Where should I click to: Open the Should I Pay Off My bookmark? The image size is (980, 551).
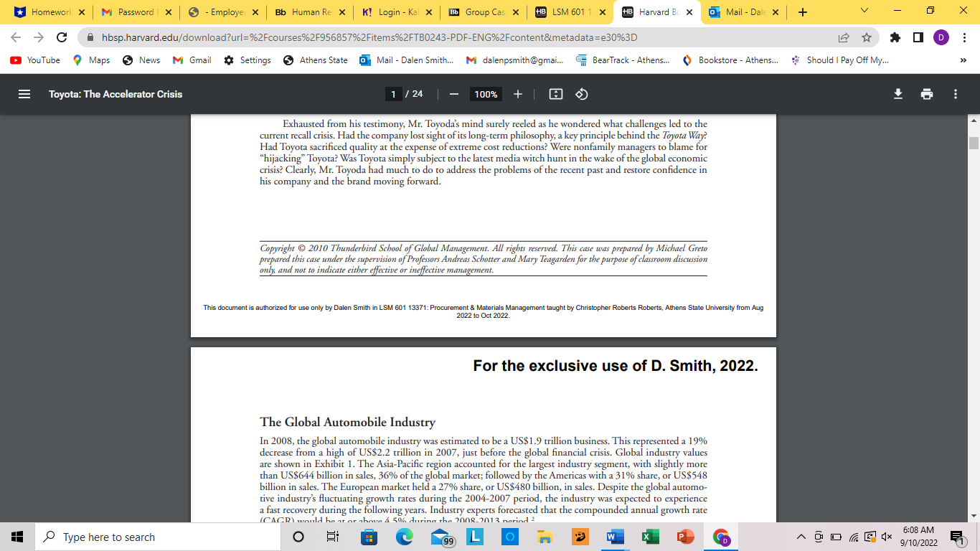pyautogui.click(x=839, y=60)
